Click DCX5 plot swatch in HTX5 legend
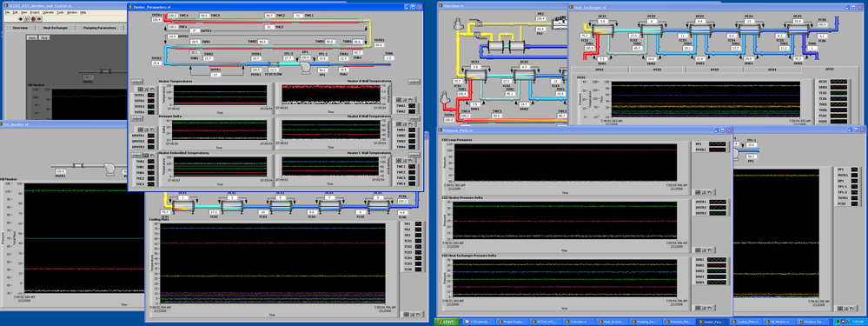 (x=838, y=82)
